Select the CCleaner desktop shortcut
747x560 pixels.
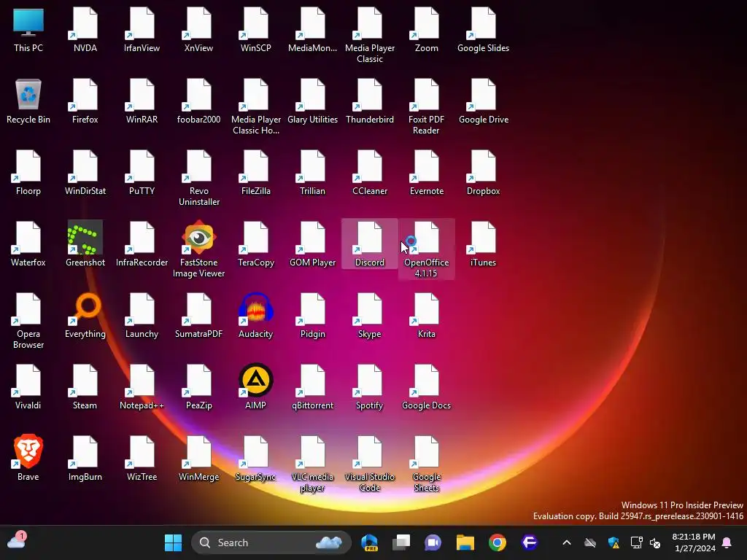pyautogui.click(x=370, y=173)
